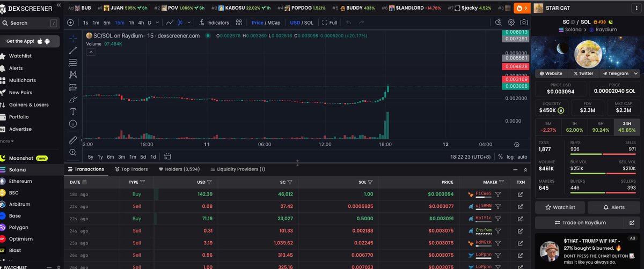Viewport: 644px width, 269px height.
Task: Open chart settings gear
Action: [x=511, y=23]
